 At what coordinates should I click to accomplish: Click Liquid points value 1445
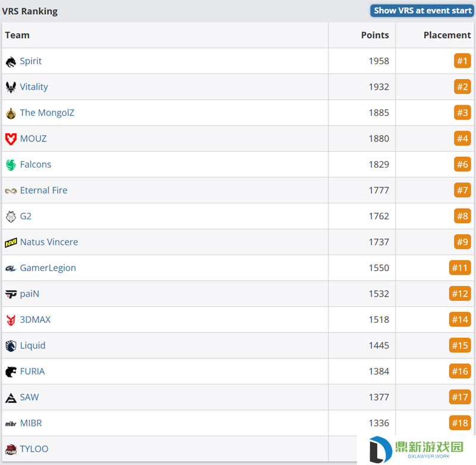point(379,345)
